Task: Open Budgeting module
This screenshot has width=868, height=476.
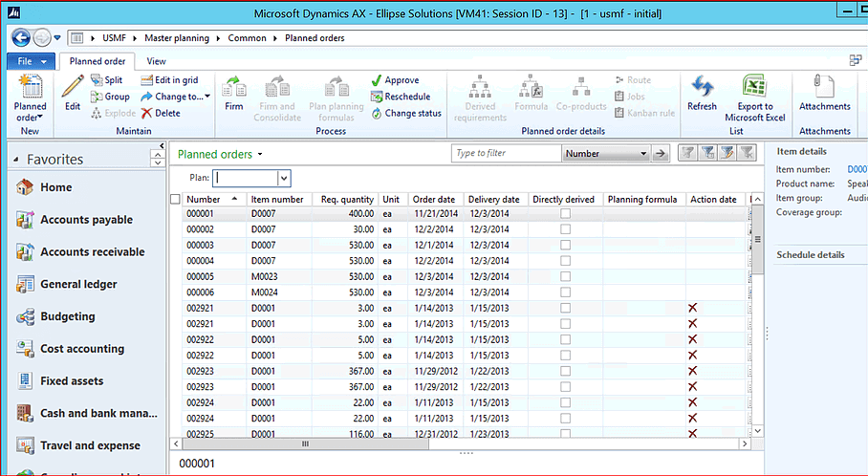Action: coord(55,316)
